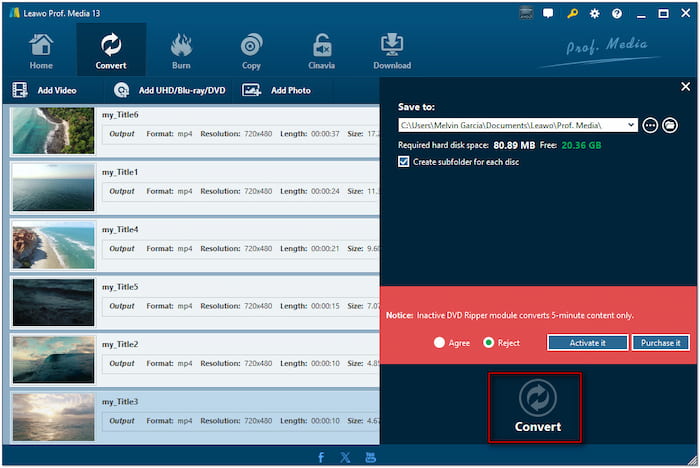
Task: Open the Cinavia module
Action: coord(321,51)
